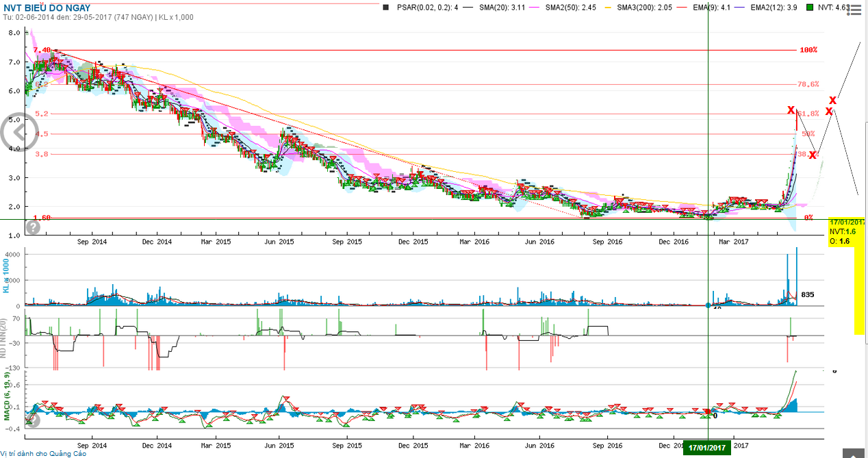Image resolution: width=868 pixels, height=458 pixels.
Task: Click the green NVT legend square
Action: click(810, 8)
